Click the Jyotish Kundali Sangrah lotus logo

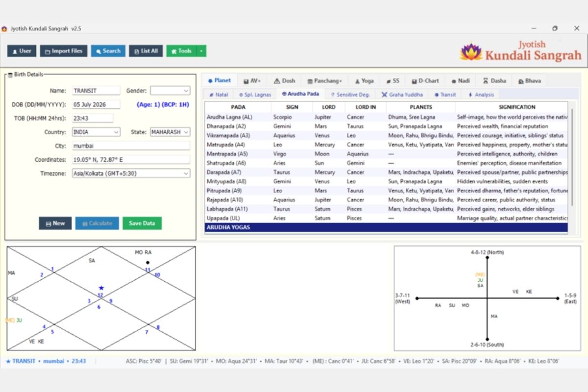(471, 51)
